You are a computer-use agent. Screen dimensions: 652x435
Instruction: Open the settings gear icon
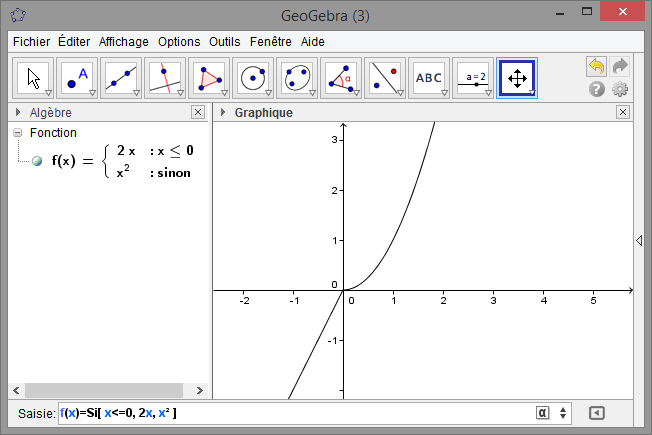pos(620,89)
